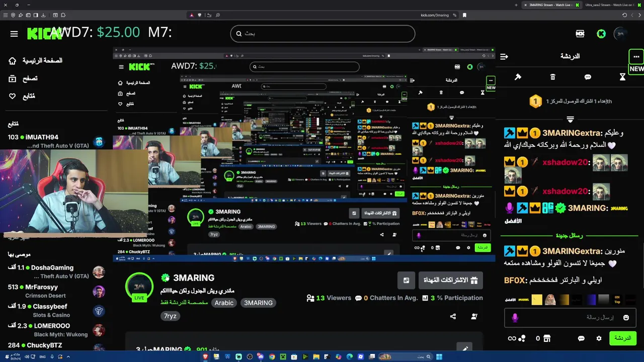Open File Explorer folder in taskbar
This screenshot has width=644, height=362.
click(x=316, y=357)
